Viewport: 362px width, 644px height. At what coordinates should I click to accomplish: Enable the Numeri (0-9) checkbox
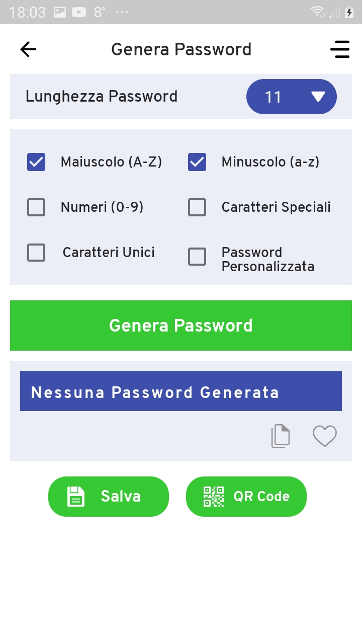(36, 207)
